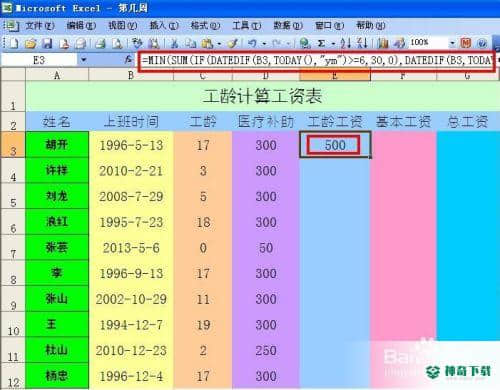Image resolution: width=500 pixels, height=390 pixels.
Task: Select row header 7
Action: click(13, 248)
